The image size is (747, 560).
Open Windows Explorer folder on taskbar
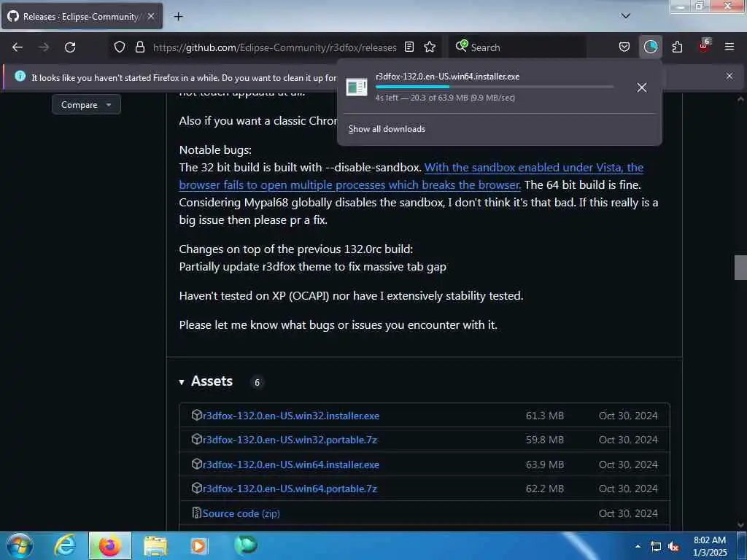[155, 546]
